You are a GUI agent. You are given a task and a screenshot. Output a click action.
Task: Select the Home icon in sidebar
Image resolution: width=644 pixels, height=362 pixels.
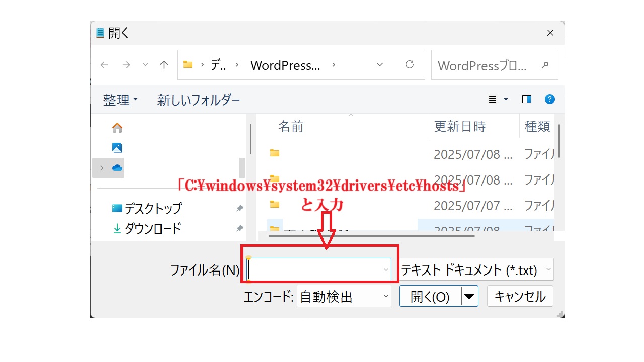pyautogui.click(x=117, y=128)
